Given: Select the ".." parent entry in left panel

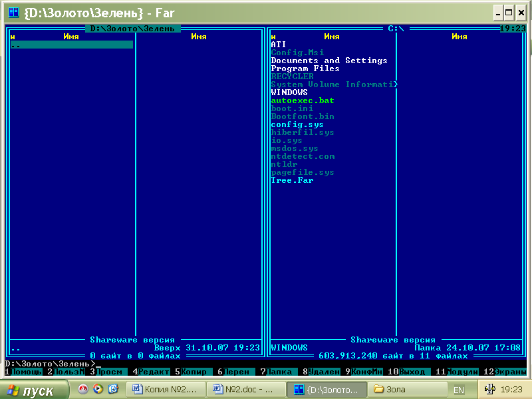Looking at the screenshot, I should 72,45.
